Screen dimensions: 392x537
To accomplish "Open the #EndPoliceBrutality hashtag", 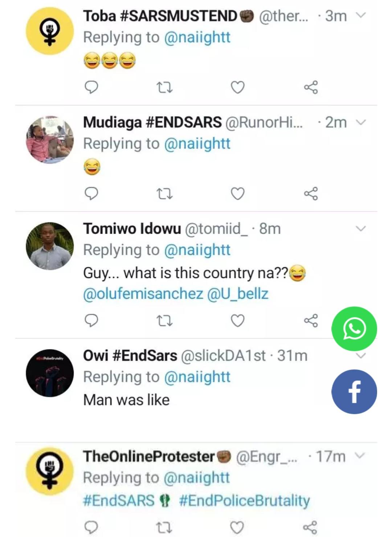I will 244,500.
